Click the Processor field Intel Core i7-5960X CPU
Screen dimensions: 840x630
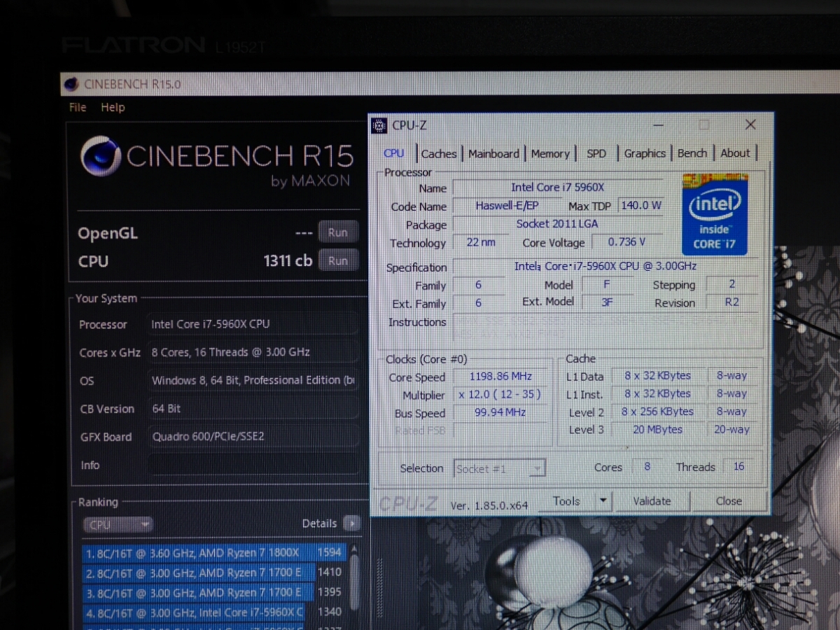pyautogui.click(x=253, y=324)
